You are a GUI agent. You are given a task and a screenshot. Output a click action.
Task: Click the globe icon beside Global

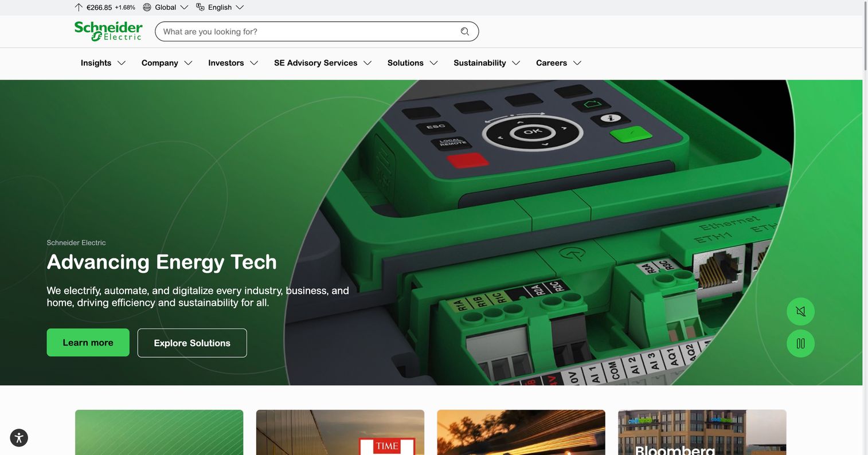click(x=147, y=7)
